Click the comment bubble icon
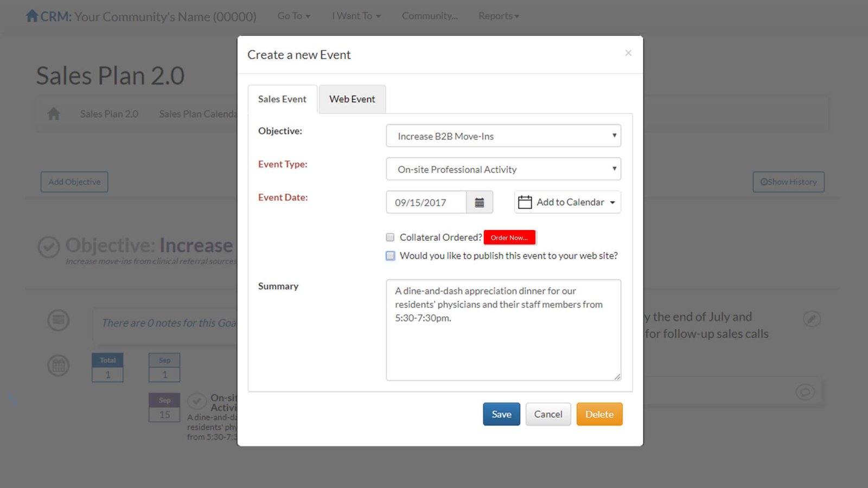The width and height of the screenshot is (868, 488). [805, 391]
